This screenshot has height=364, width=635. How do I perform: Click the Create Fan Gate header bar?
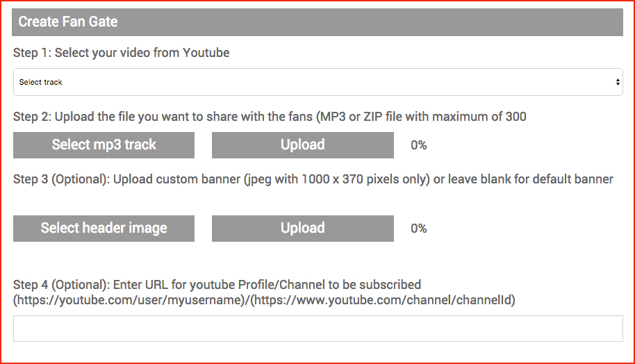click(317, 22)
